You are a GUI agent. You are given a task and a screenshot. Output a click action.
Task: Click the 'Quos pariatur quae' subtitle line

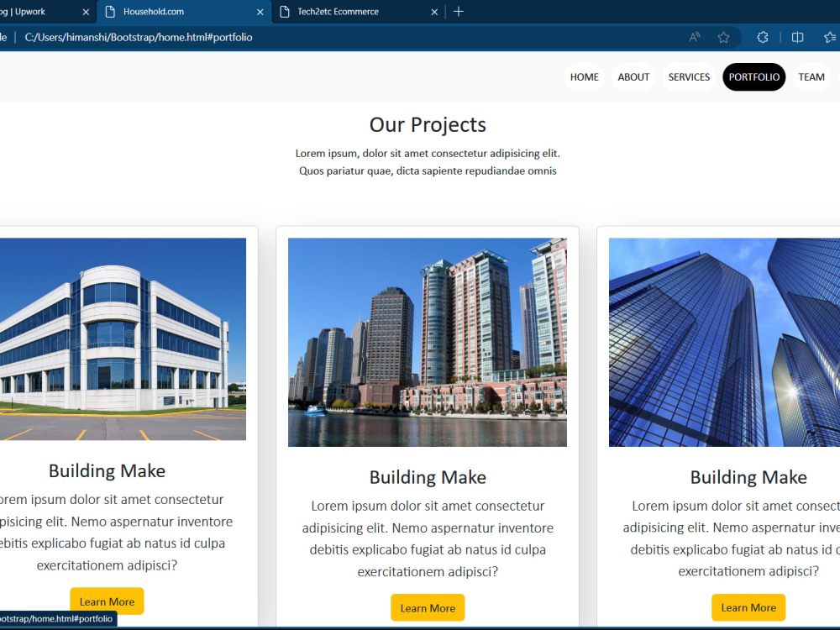428,171
